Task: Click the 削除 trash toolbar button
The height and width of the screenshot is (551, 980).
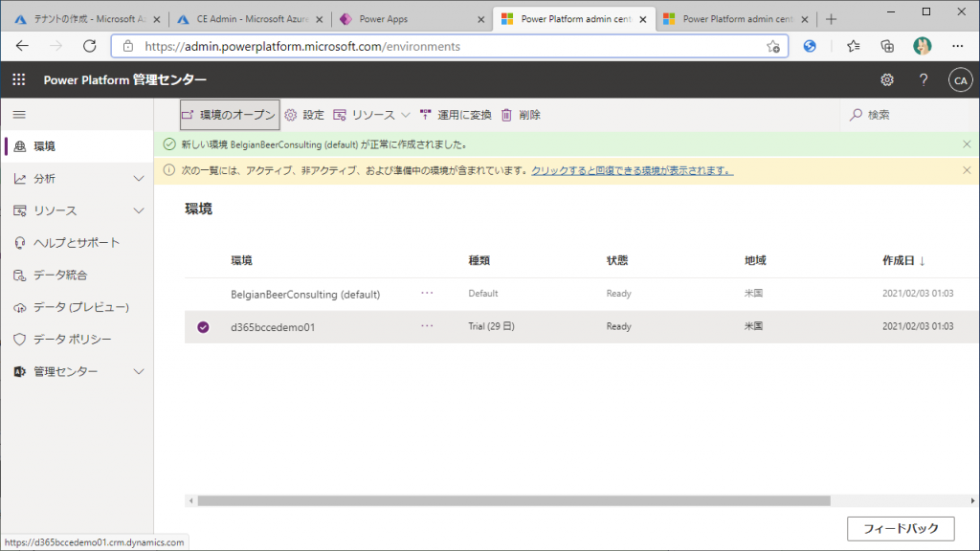Action: 521,115
